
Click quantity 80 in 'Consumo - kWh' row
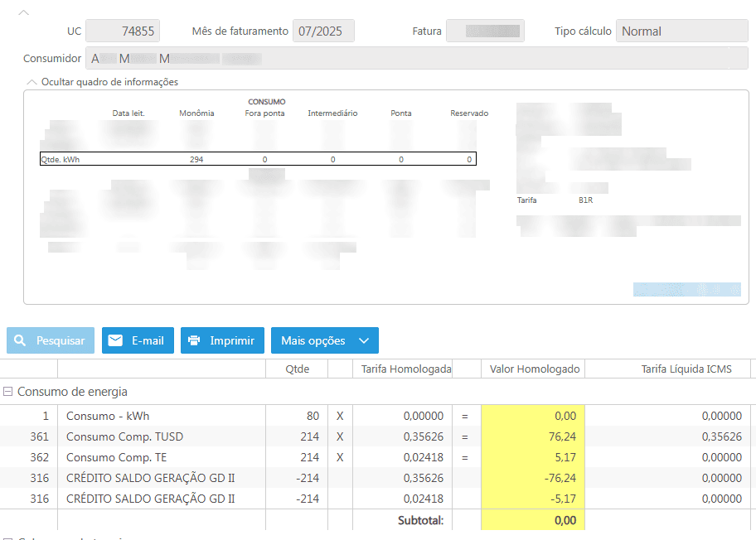pyautogui.click(x=313, y=416)
